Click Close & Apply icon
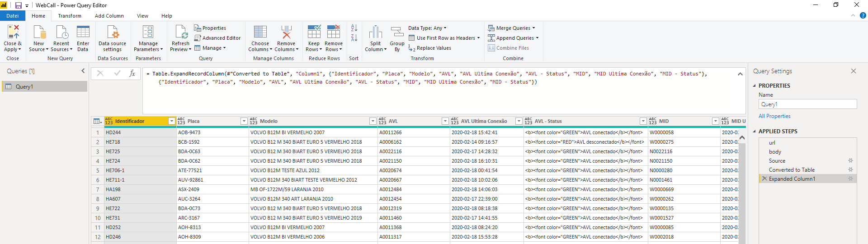Viewport: 868px width, 244px height. (x=13, y=32)
